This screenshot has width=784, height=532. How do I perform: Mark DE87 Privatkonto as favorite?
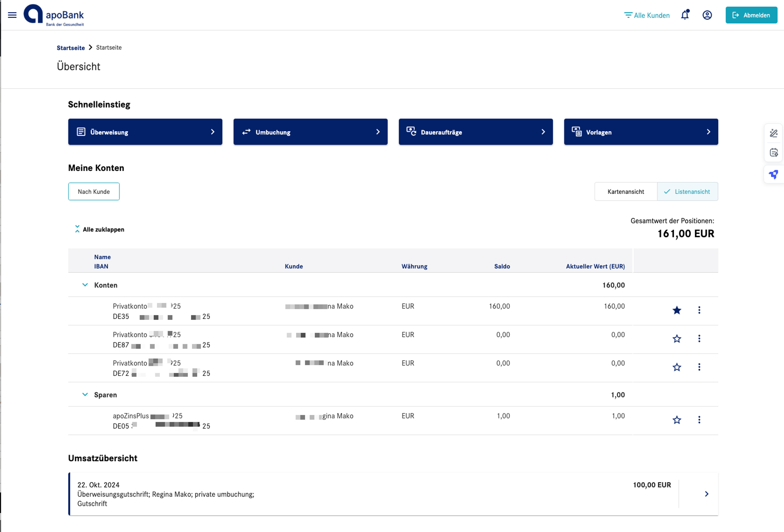pyautogui.click(x=677, y=339)
